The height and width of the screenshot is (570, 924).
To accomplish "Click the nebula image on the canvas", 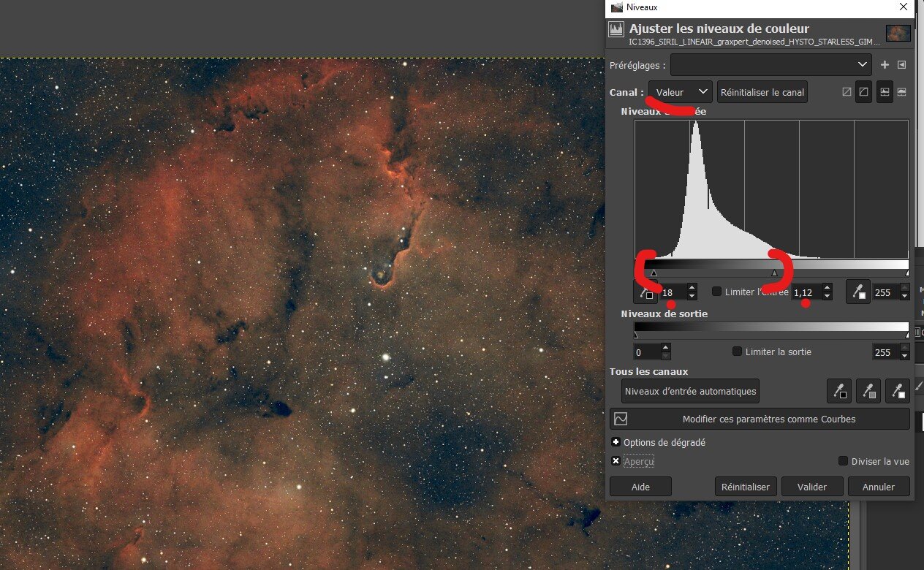I will [x=303, y=313].
